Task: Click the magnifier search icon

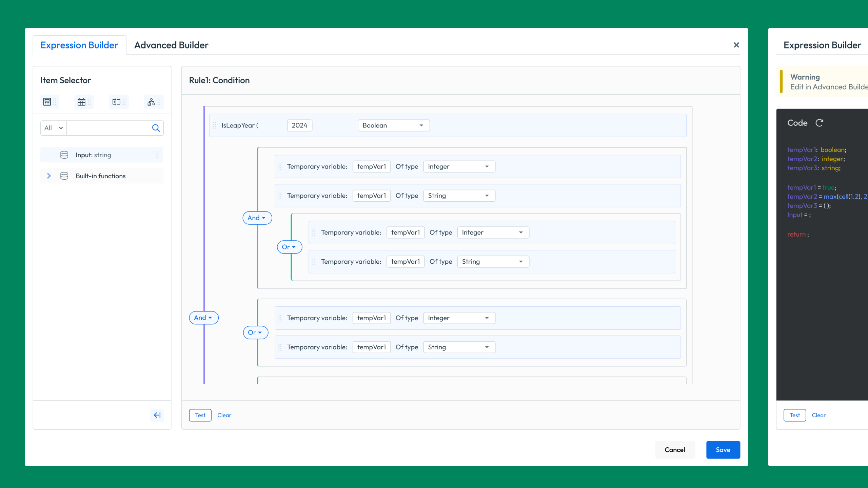Action: tap(156, 128)
